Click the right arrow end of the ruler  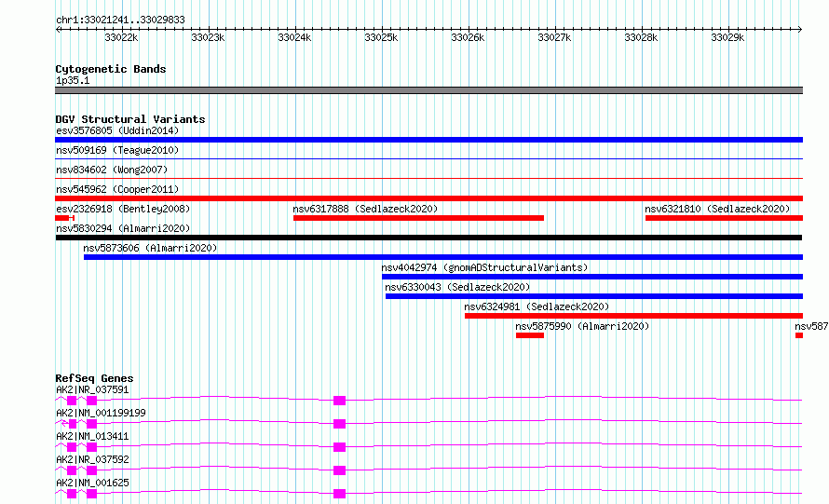(800, 29)
